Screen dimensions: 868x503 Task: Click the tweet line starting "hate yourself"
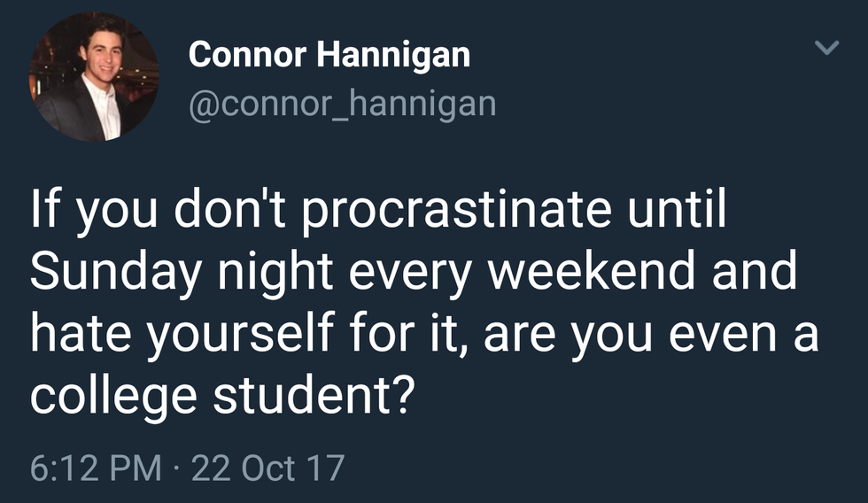(x=424, y=335)
